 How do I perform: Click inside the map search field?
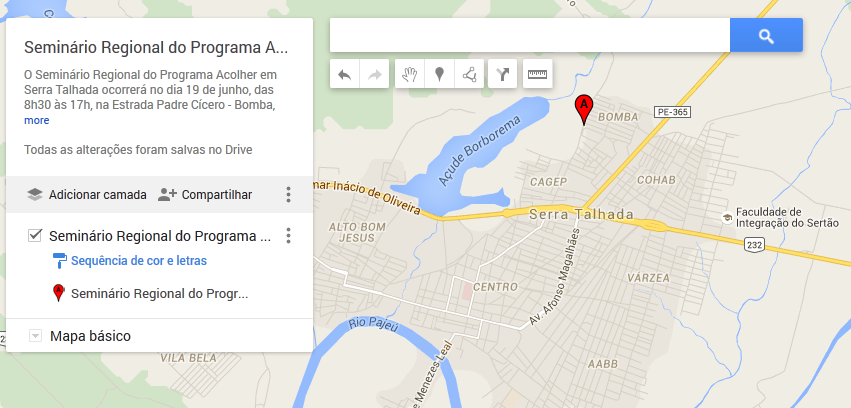[530, 35]
